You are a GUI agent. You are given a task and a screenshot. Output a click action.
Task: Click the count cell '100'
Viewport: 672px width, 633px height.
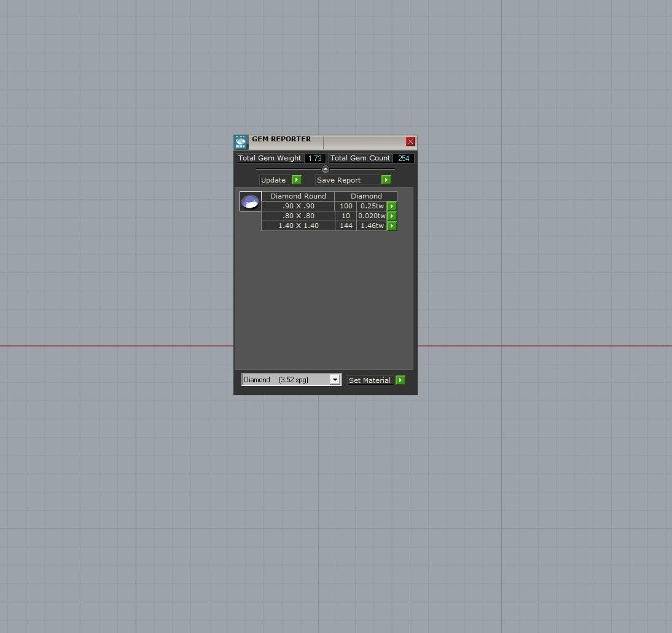(346, 206)
